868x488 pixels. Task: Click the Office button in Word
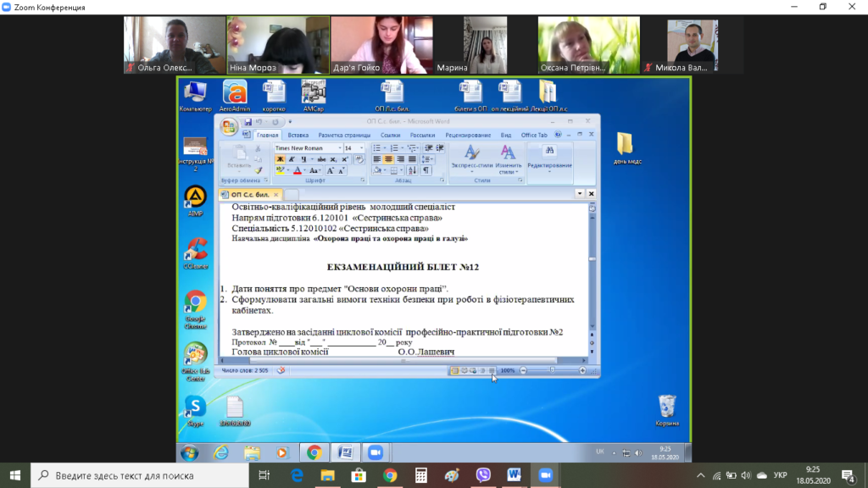click(x=229, y=127)
